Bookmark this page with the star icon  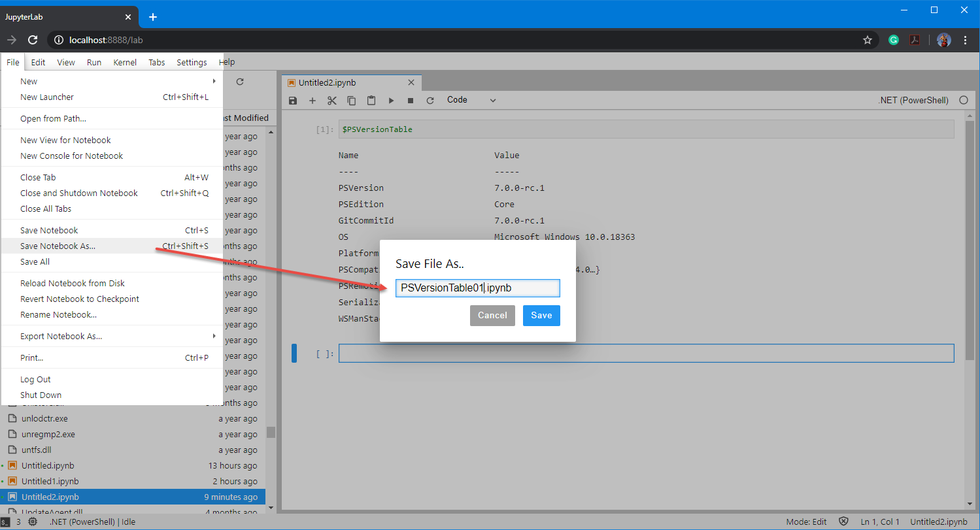868,40
